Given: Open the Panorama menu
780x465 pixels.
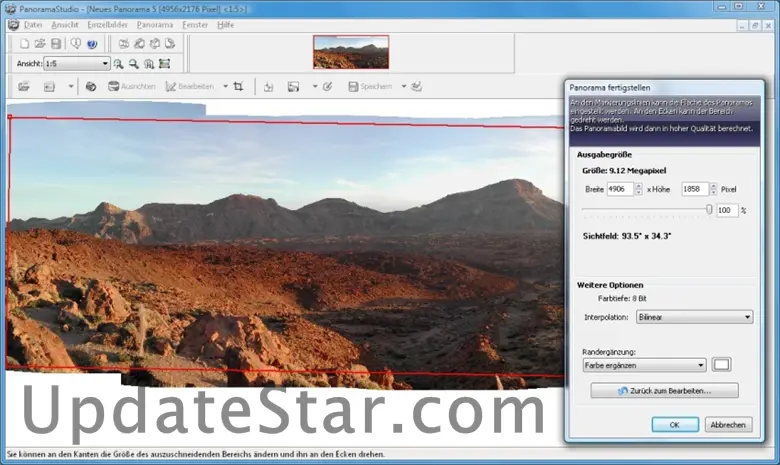Looking at the screenshot, I should point(155,25).
